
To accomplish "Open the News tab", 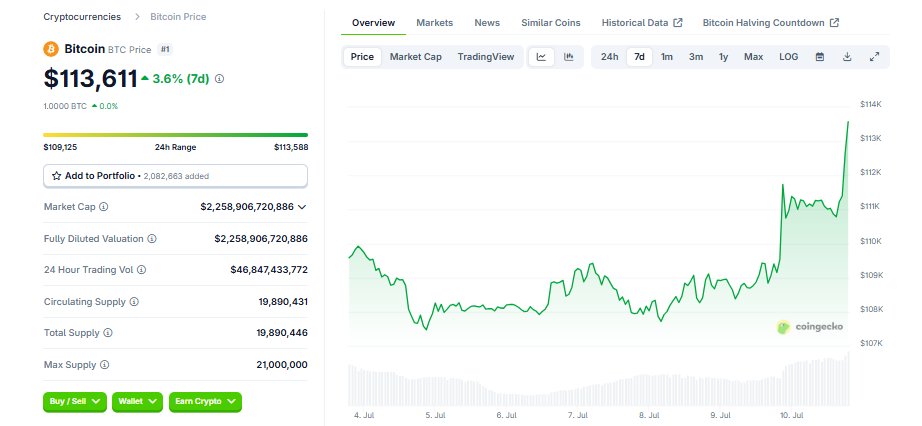I will pos(487,23).
